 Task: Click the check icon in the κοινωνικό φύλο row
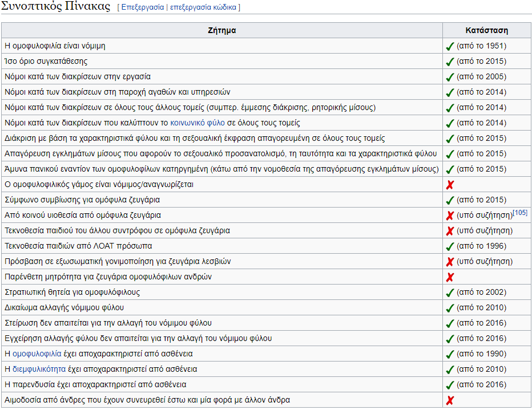tap(450, 123)
